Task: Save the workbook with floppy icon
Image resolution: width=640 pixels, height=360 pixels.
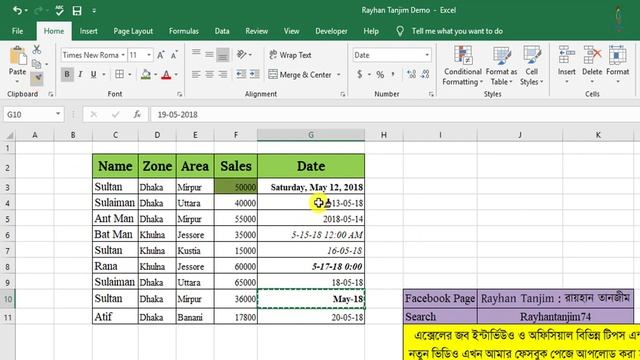Action: 77,11
